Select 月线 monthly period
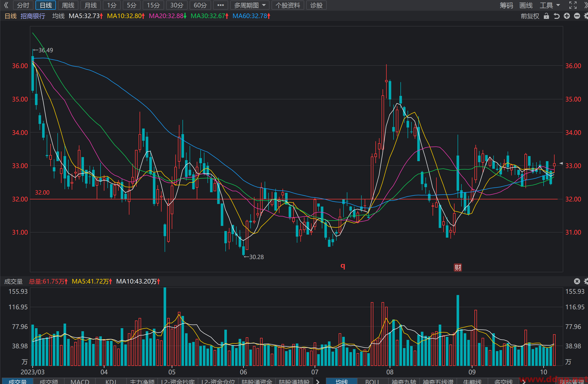588x384 pixels. 91,5
